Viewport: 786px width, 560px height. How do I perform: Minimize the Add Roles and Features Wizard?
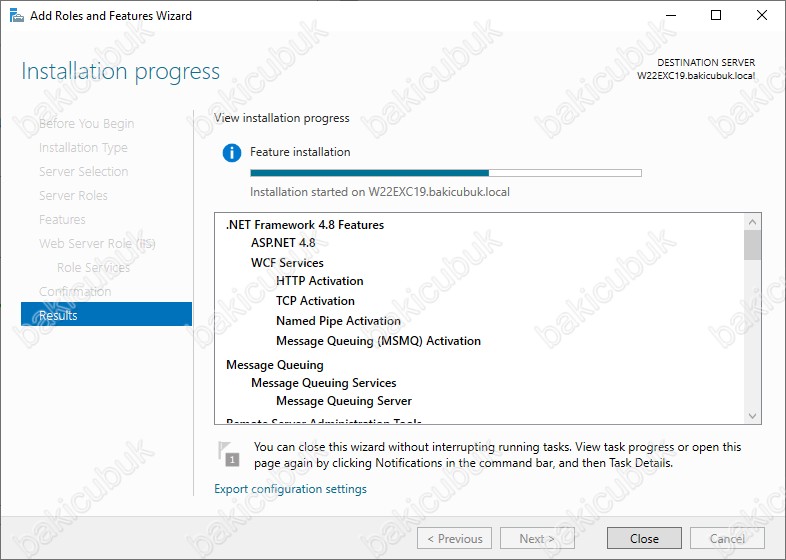point(670,15)
